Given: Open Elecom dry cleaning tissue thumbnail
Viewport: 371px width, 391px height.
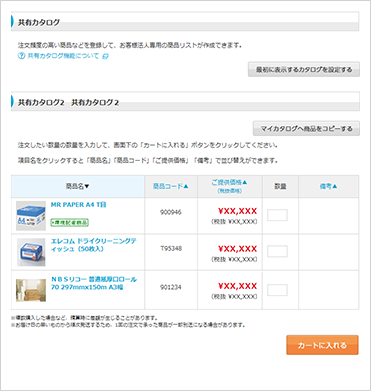Looking at the screenshot, I should [31, 252].
